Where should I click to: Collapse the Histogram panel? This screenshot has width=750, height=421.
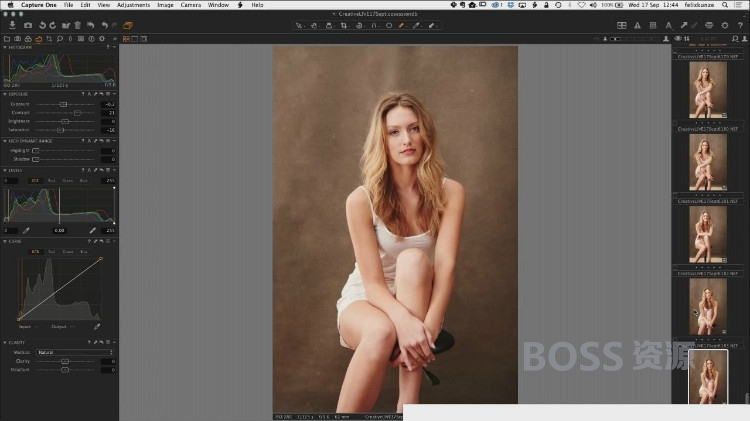[5, 47]
